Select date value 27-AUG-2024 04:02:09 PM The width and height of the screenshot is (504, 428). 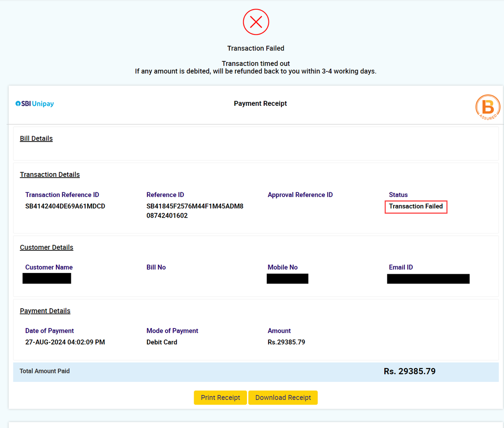tap(65, 342)
